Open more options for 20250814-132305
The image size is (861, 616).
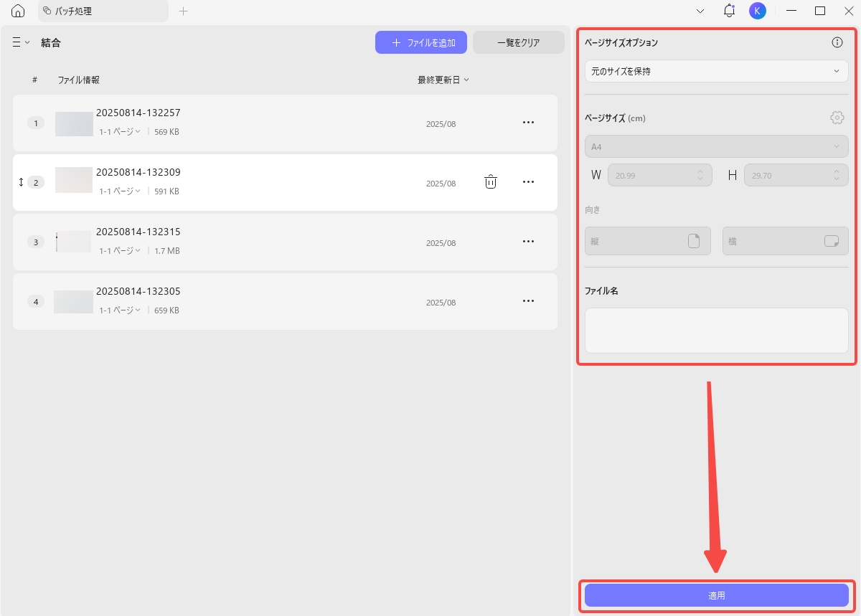click(x=528, y=301)
